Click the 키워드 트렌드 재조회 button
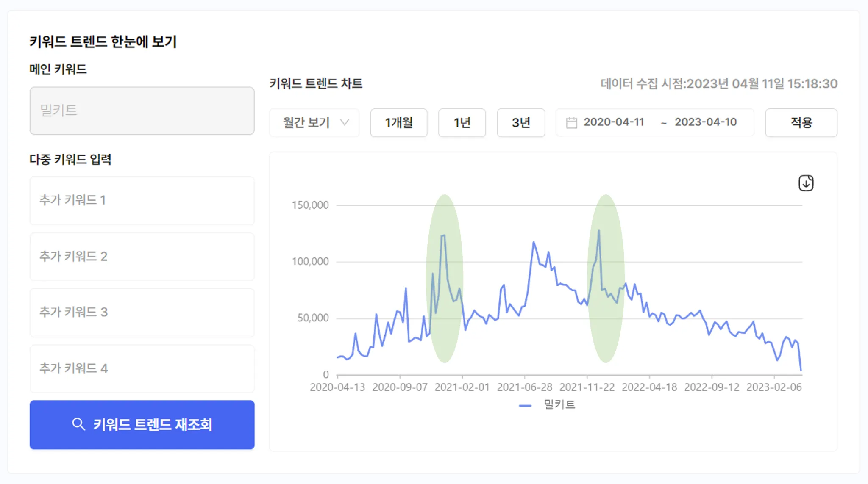The image size is (868, 484). 142,425
